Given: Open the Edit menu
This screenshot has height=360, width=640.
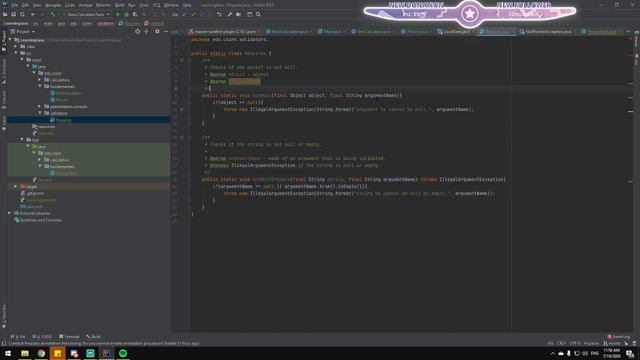Looking at the screenshot, I should [x=25, y=5].
